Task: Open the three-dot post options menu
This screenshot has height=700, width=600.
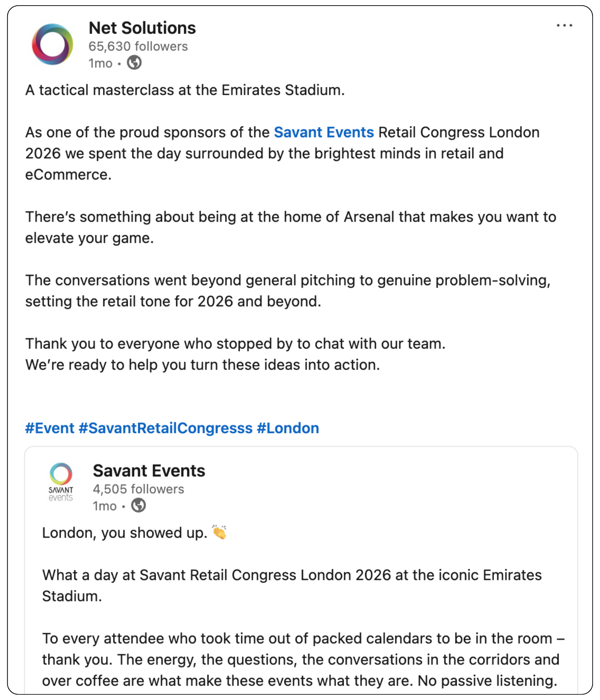Action: pos(564,26)
